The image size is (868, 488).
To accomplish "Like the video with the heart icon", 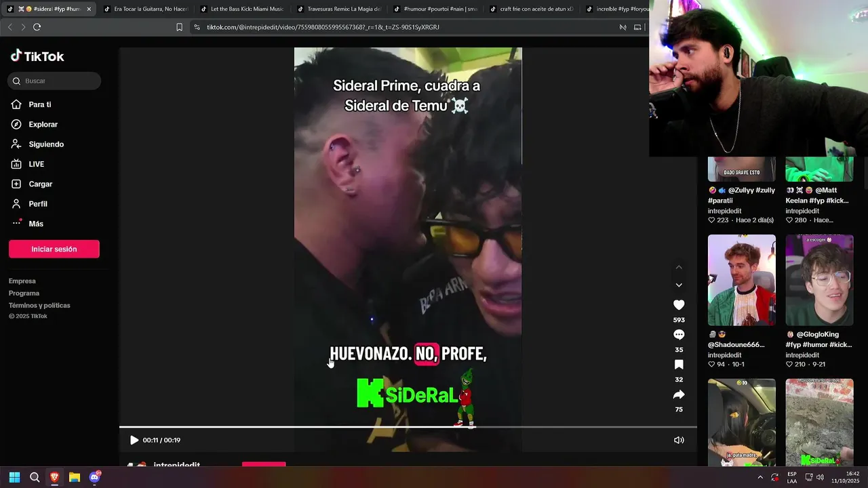I will [x=679, y=305].
